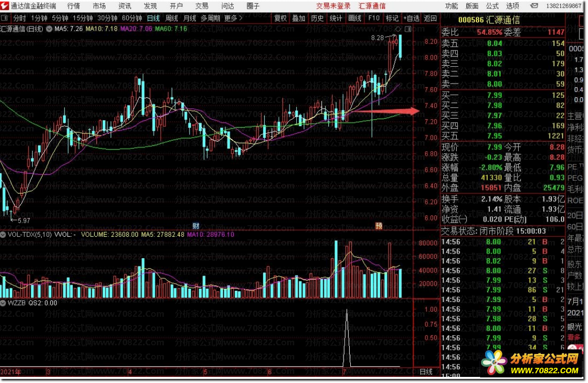Click 买一 price 7.99
This screenshot has width=588, height=383.
tap(494, 95)
